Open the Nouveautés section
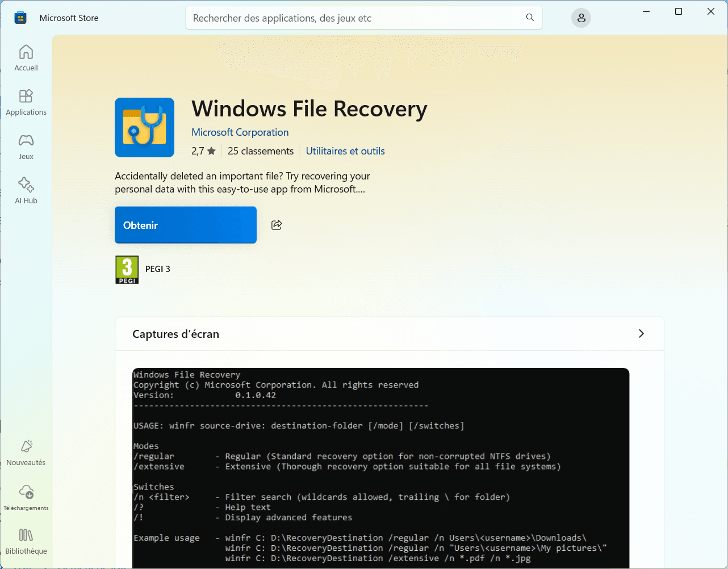The height and width of the screenshot is (569, 728). 26,453
